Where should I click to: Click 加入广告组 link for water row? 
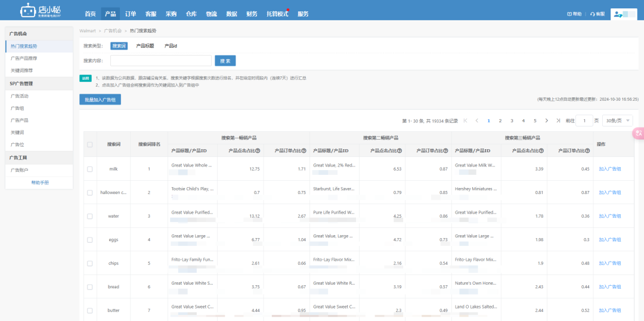coord(609,216)
